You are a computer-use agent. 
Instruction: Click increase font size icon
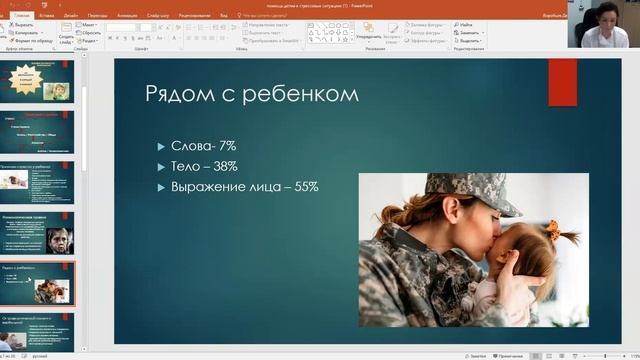click(161, 27)
